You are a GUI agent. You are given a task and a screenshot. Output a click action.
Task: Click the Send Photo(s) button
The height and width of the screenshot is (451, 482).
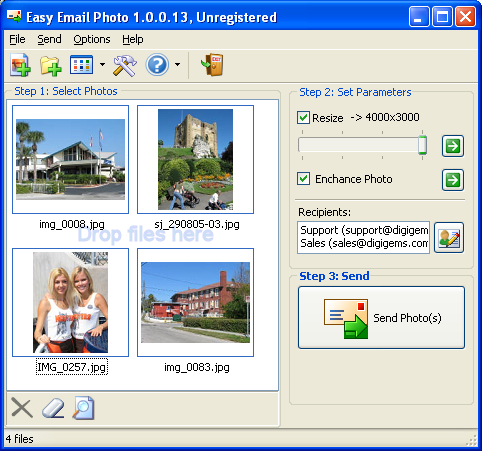(x=381, y=318)
